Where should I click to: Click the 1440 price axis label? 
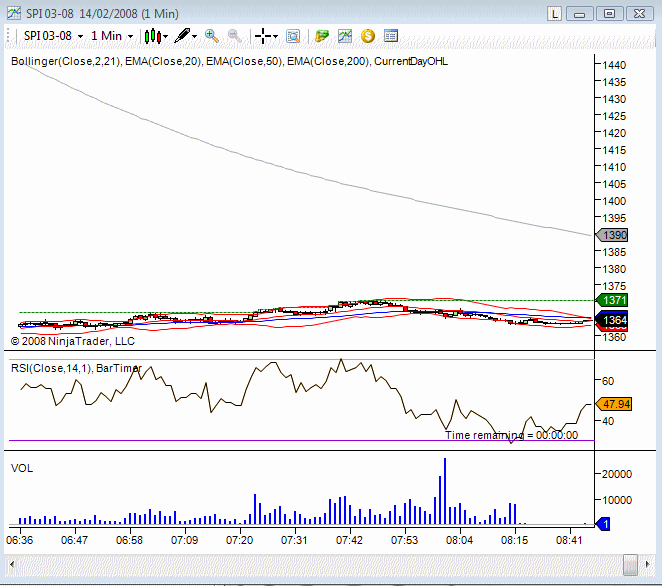[614, 65]
